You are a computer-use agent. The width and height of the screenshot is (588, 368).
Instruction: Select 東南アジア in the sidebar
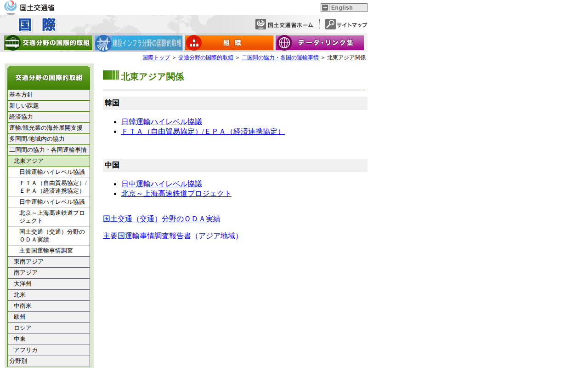[49, 262]
